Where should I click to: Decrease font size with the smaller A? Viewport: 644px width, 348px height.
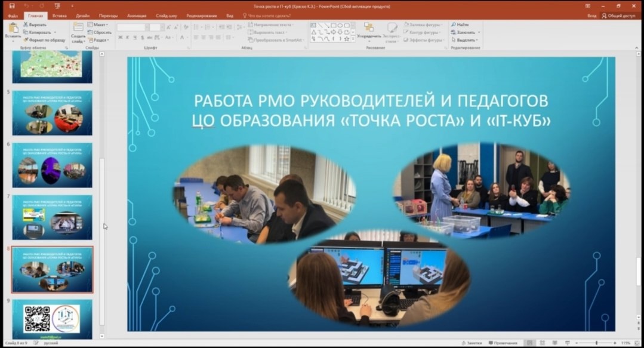point(176,27)
